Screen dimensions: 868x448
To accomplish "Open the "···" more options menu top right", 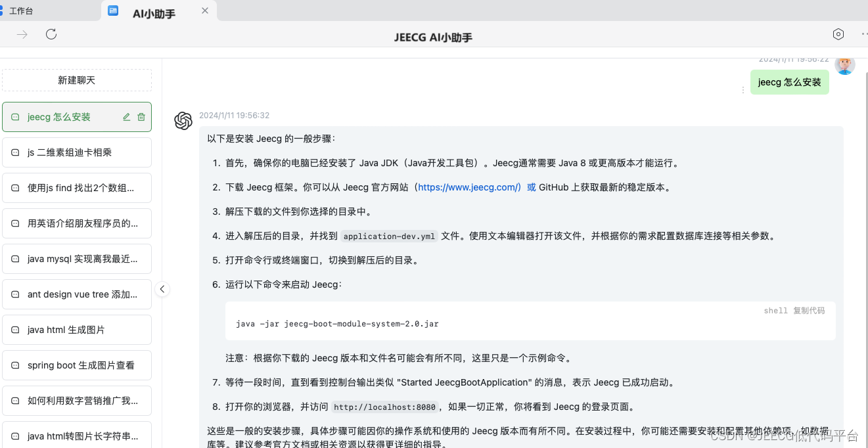I will pyautogui.click(x=863, y=34).
